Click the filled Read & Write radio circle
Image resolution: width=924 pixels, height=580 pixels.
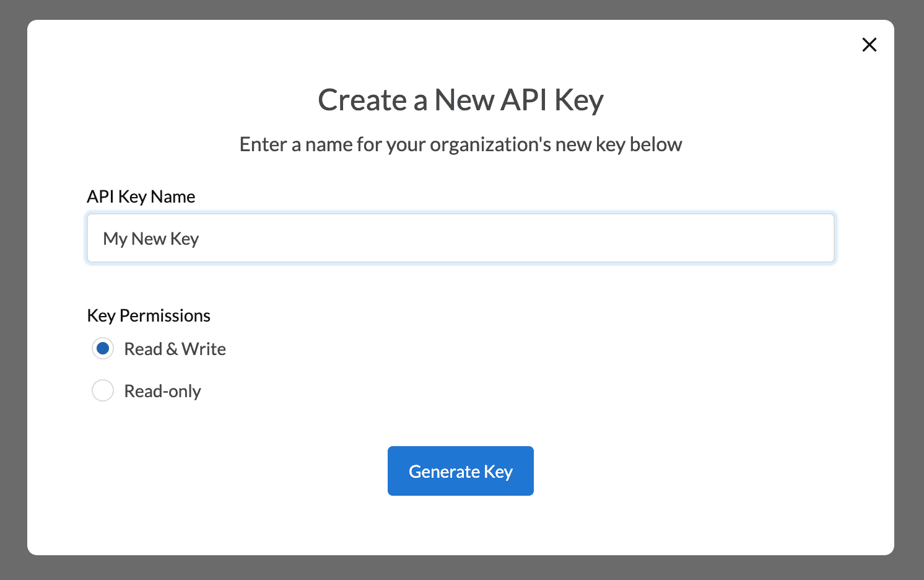click(x=103, y=348)
